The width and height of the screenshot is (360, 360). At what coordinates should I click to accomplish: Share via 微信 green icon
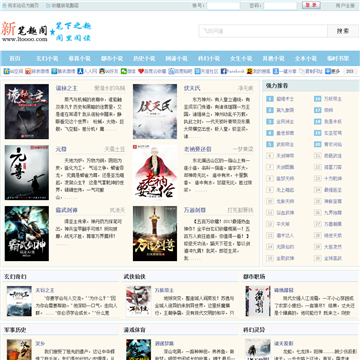(x=124, y=71)
